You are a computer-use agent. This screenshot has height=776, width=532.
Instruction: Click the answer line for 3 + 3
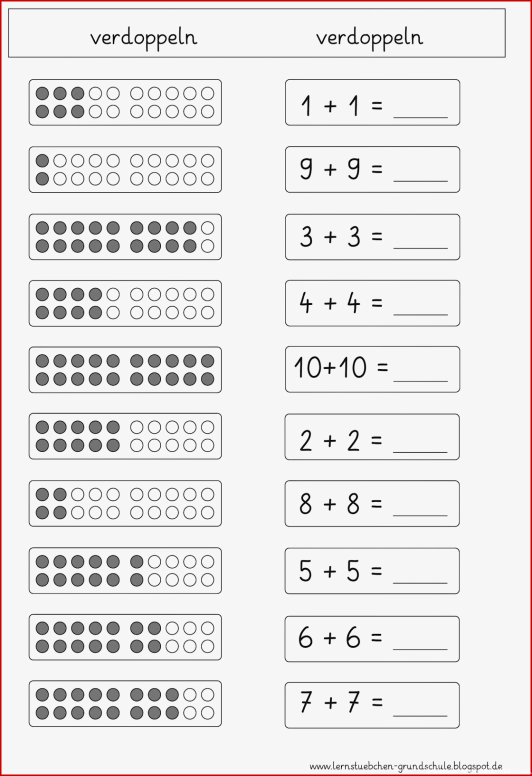click(420, 247)
